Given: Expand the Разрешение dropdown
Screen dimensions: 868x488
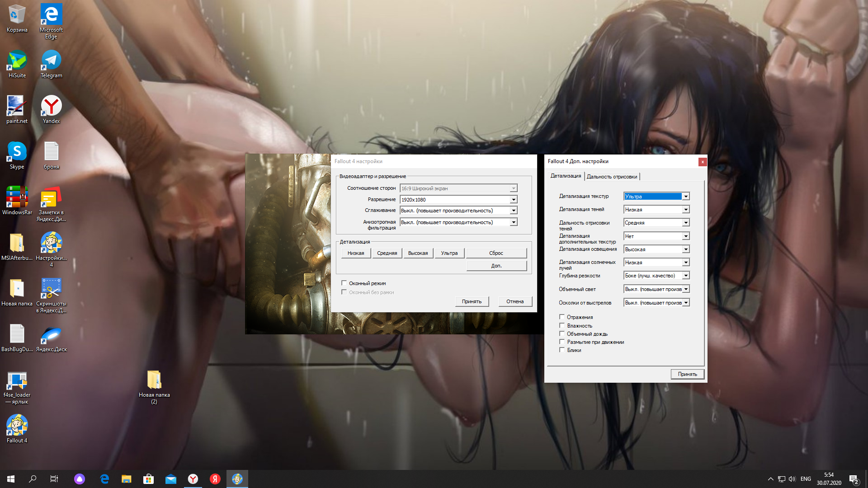Looking at the screenshot, I should coord(514,200).
